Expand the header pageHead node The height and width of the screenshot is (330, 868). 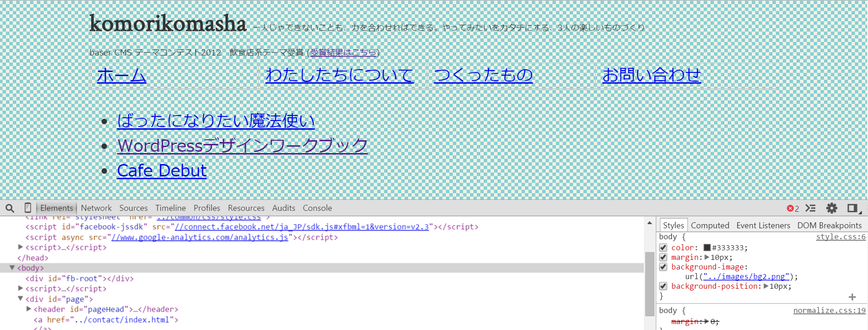(x=29, y=309)
